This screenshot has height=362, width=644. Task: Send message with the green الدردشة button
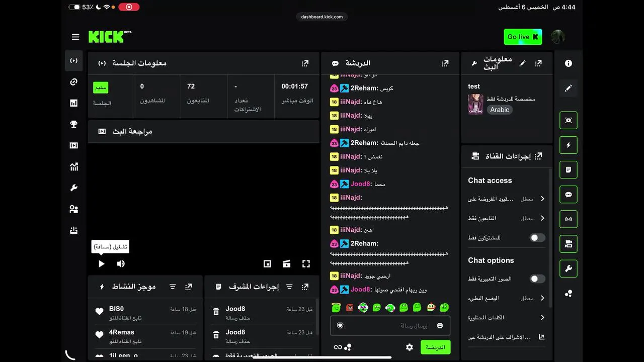(x=435, y=347)
